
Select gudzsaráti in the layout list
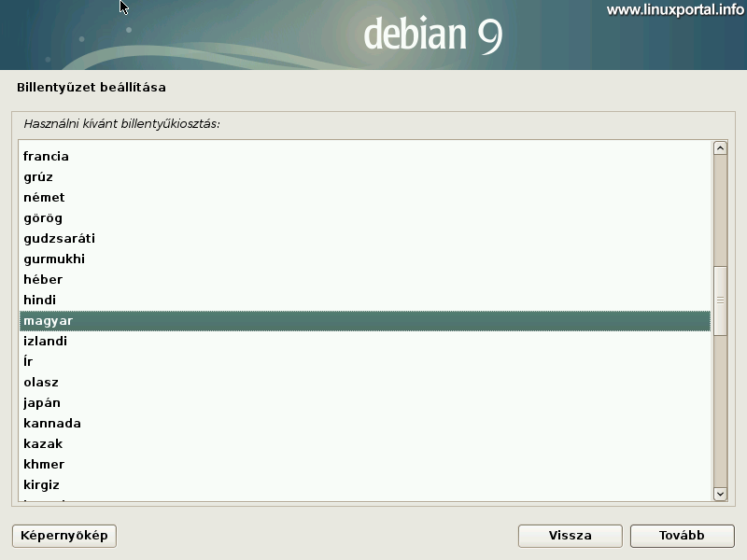[x=365, y=239]
